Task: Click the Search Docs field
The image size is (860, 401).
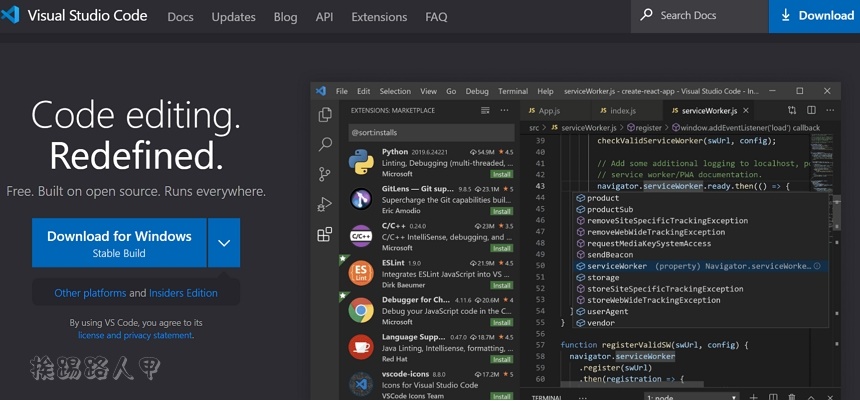Action: [x=699, y=16]
